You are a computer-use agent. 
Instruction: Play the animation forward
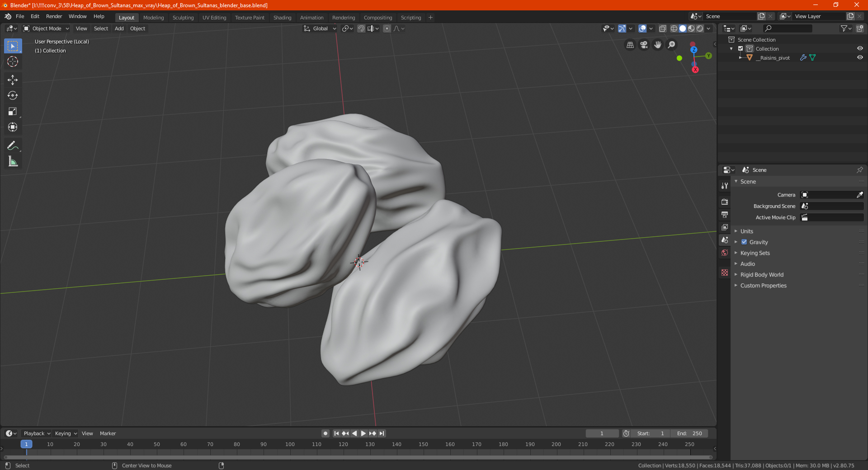(363, 433)
